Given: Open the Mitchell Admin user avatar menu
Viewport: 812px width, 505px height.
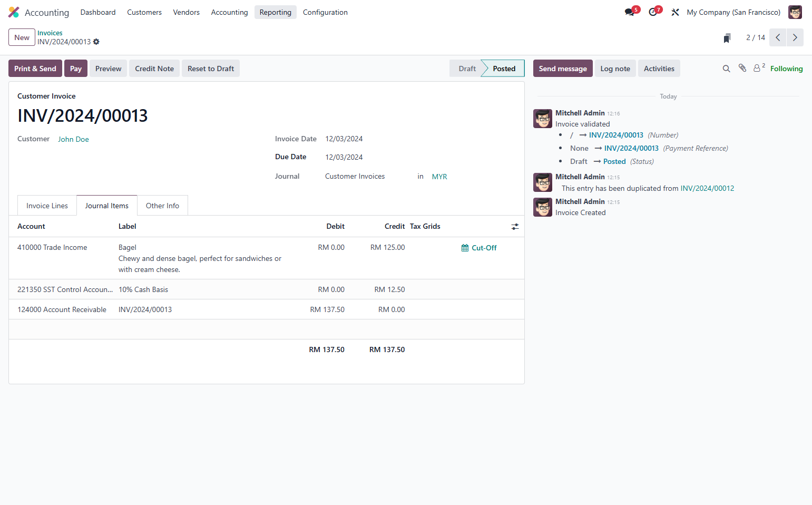Looking at the screenshot, I should coord(795,12).
